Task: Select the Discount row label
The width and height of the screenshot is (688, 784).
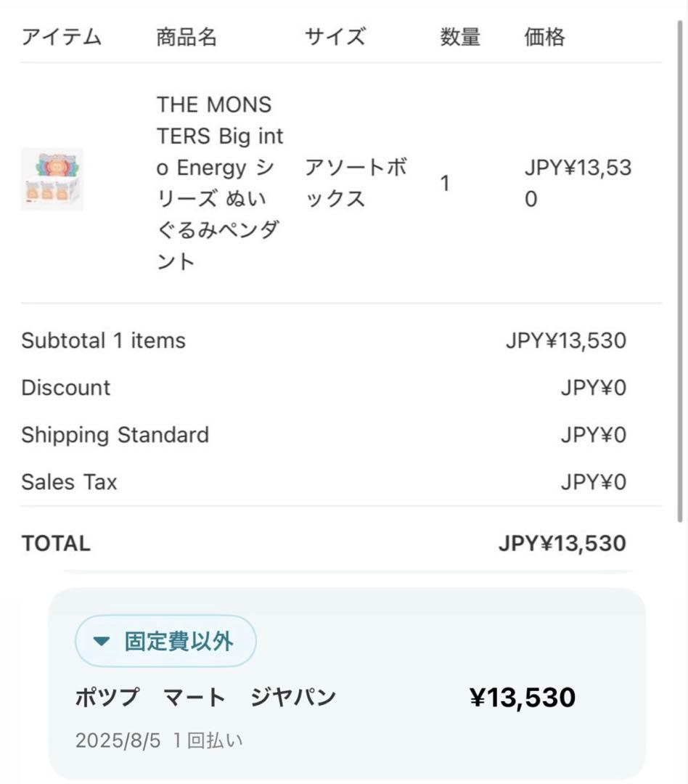Action: coord(66,388)
